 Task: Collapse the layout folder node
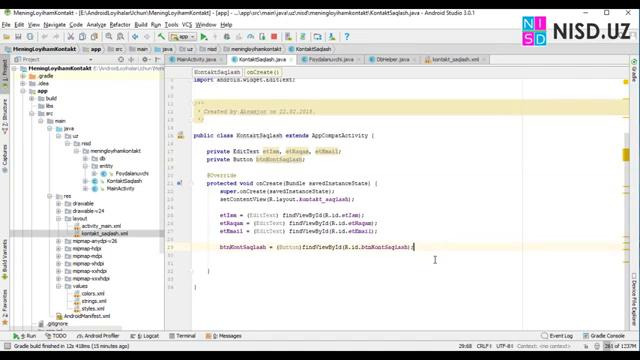click(59, 218)
